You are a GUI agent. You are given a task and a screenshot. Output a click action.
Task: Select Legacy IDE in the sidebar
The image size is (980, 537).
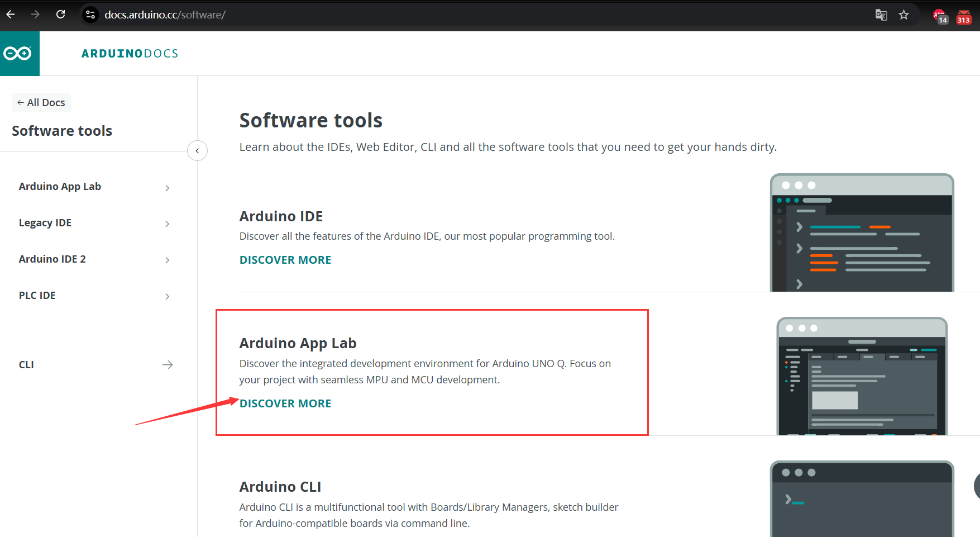[x=45, y=223]
